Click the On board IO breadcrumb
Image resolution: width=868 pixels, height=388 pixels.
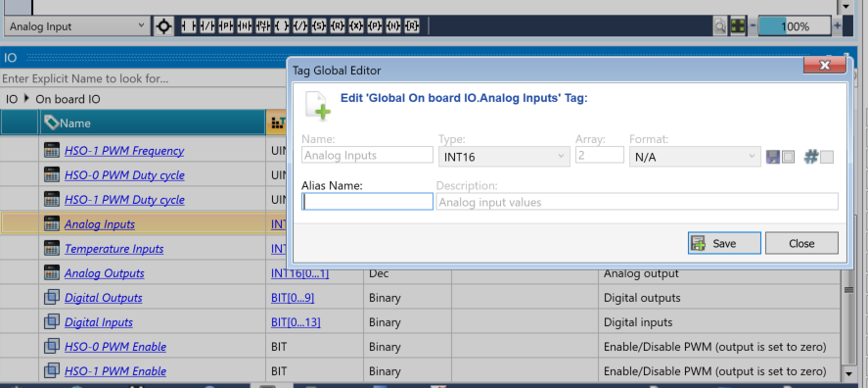pos(69,100)
